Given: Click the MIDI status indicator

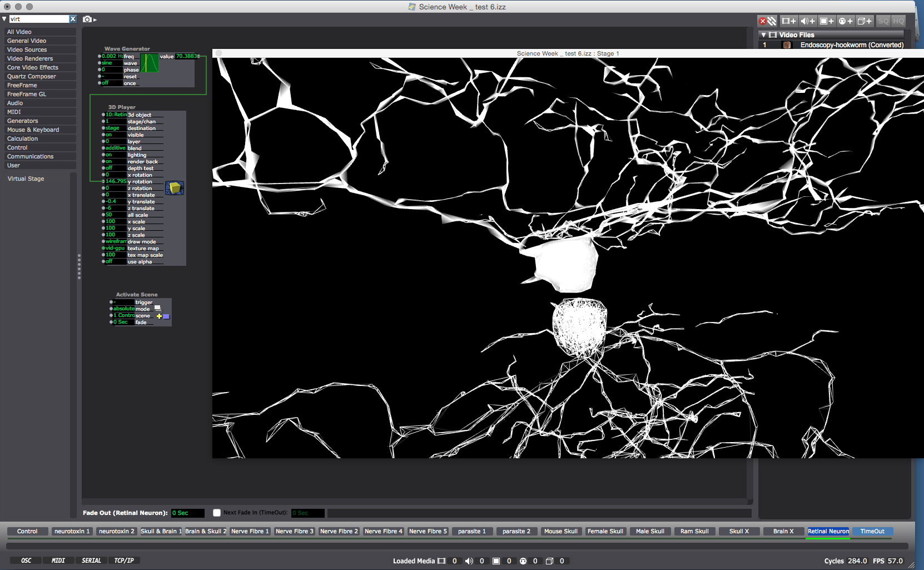Looking at the screenshot, I should [x=58, y=561].
